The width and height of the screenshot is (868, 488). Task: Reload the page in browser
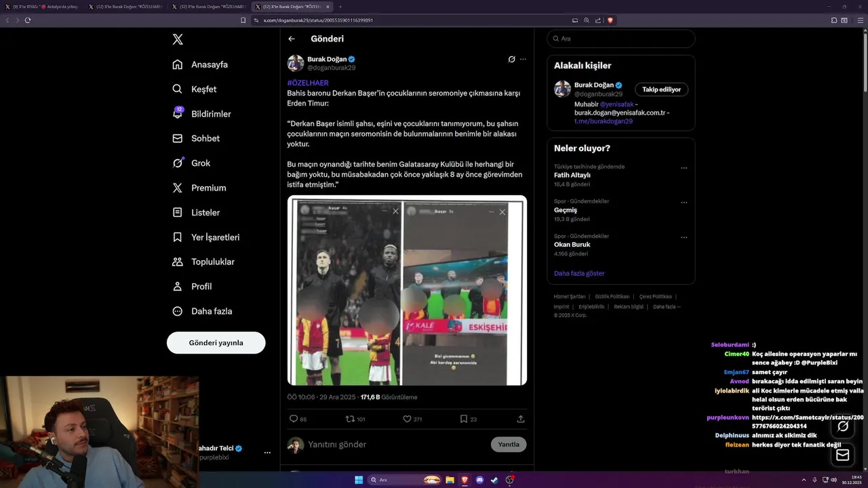(28, 20)
